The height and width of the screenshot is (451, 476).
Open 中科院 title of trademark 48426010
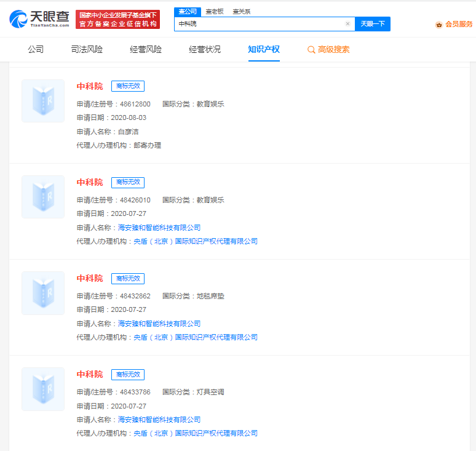point(90,182)
